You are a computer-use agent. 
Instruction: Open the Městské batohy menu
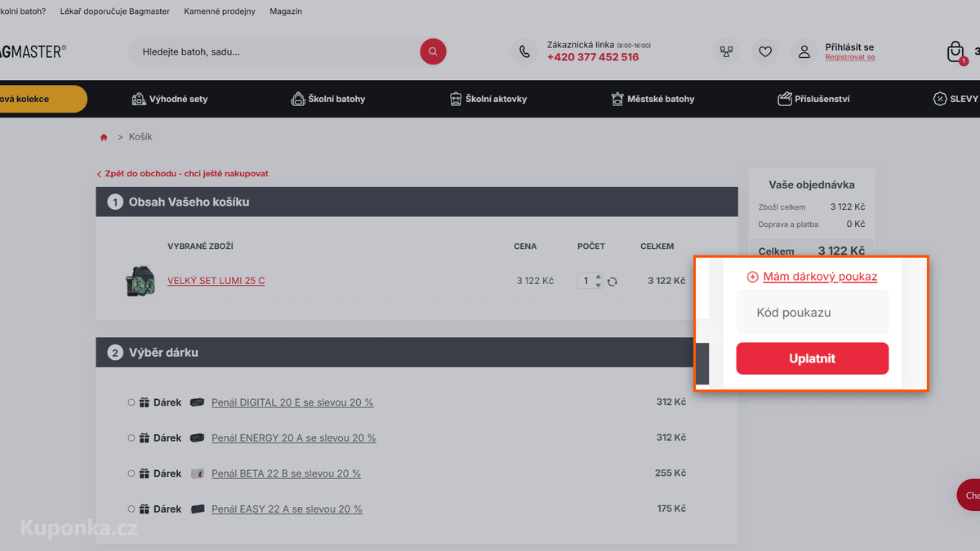tap(653, 99)
